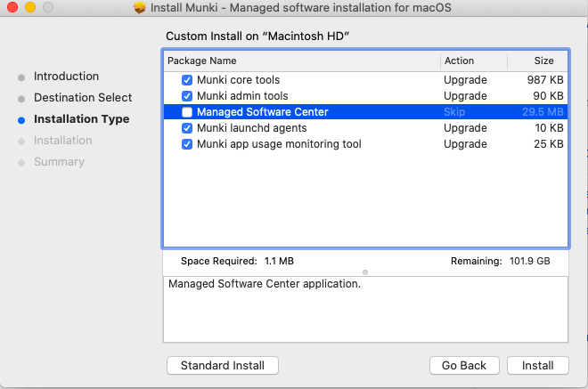The image size is (588, 389).
Task: Click the Remaining 101.9 GB value
Action: point(529,261)
